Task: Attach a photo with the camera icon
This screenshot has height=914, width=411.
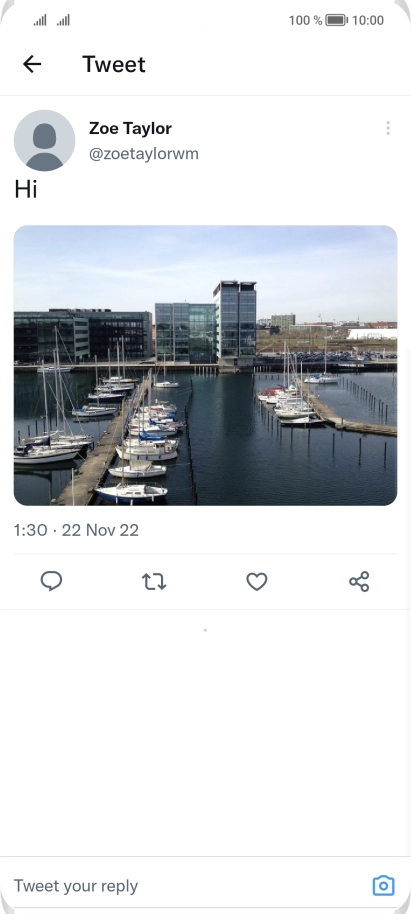Action: pyautogui.click(x=384, y=885)
